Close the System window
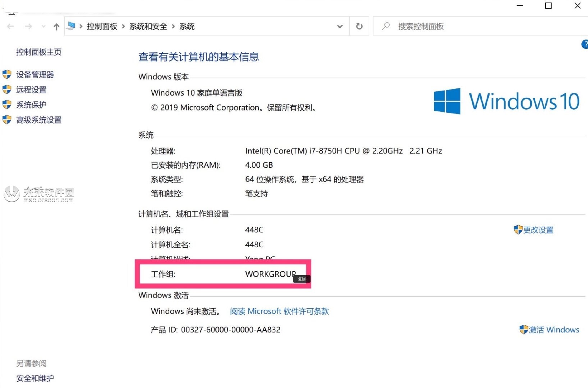The height and width of the screenshot is (388, 588). [577, 6]
